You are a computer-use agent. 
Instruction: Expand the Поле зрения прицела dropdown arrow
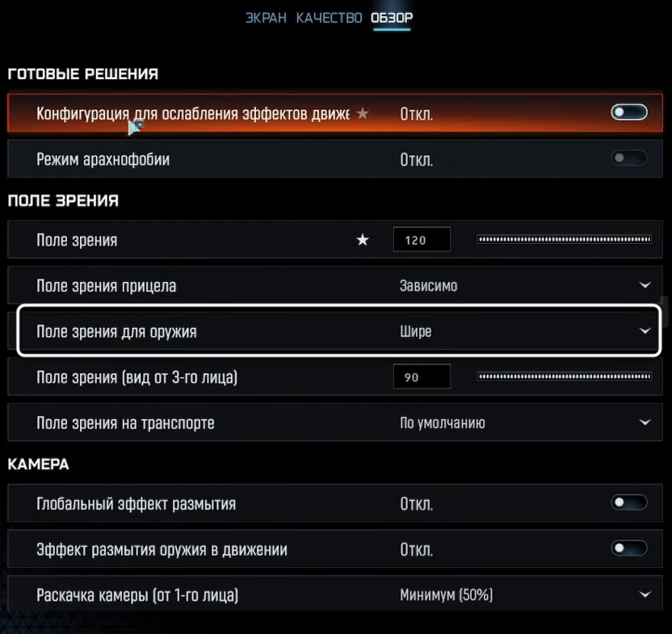[645, 285]
